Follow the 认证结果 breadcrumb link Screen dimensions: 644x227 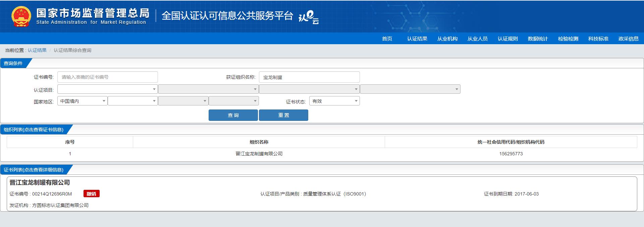pyautogui.click(x=37, y=50)
